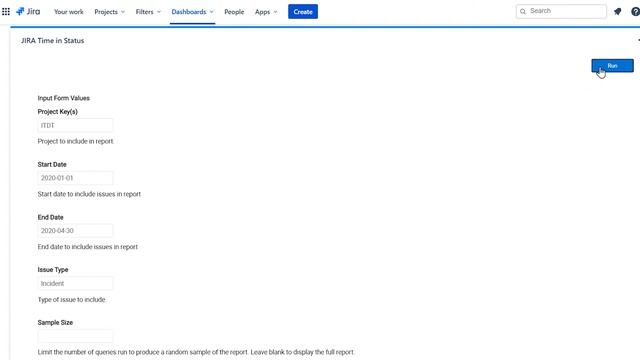
Task: Focus the Search box
Action: (561, 11)
